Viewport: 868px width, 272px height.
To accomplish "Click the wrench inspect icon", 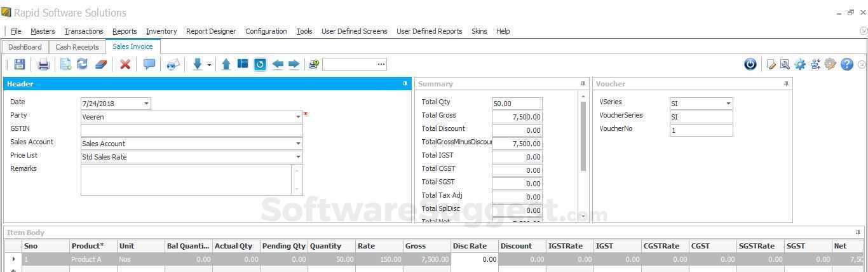I will [x=785, y=64].
